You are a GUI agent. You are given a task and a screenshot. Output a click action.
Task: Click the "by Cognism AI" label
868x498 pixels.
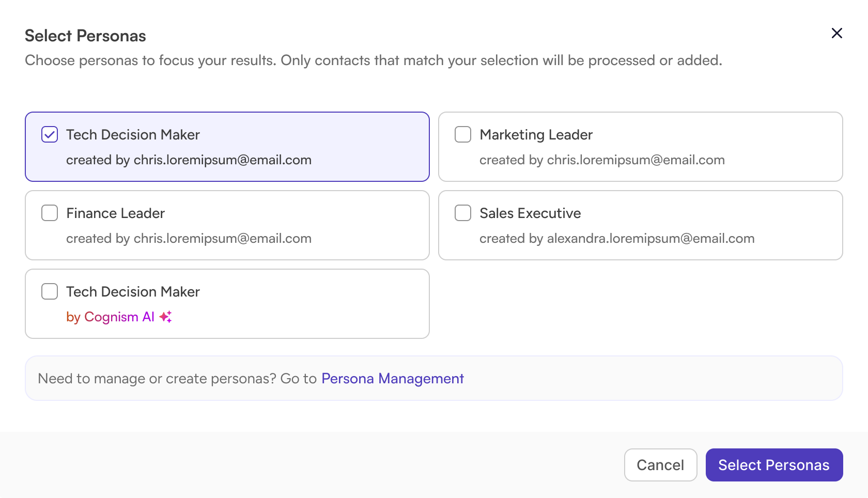[x=110, y=317]
